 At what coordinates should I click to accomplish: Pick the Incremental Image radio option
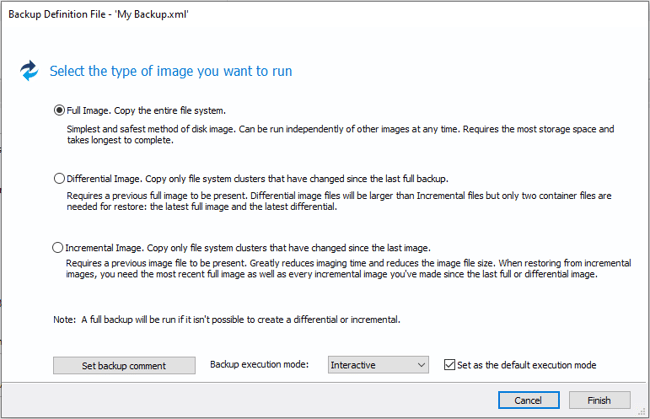[59, 247]
